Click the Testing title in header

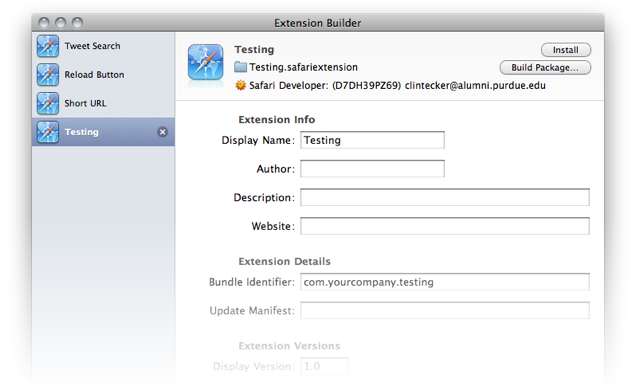pos(254,49)
